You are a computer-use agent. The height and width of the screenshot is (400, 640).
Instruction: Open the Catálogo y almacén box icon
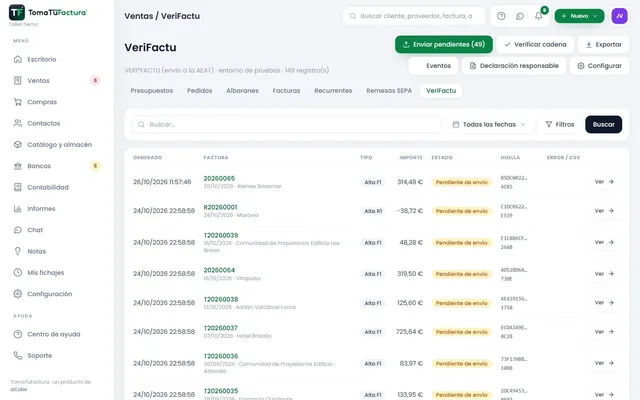[x=18, y=144]
